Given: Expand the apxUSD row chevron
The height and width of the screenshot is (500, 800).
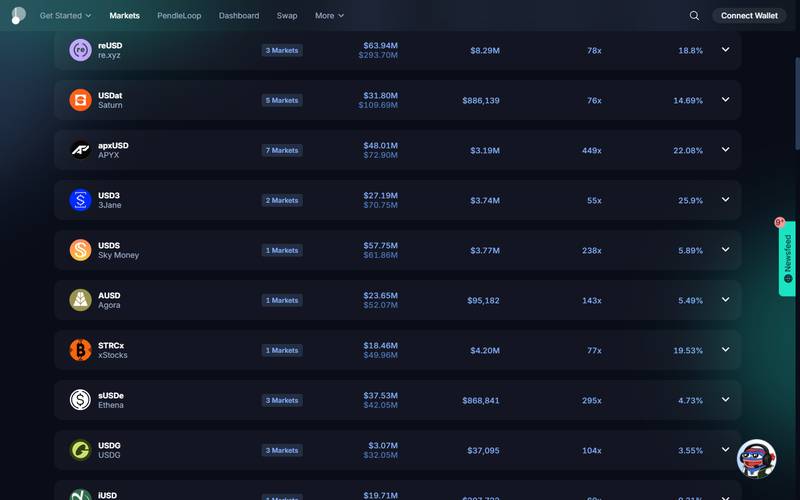Looking at the screenshot, I should [725, 149].
